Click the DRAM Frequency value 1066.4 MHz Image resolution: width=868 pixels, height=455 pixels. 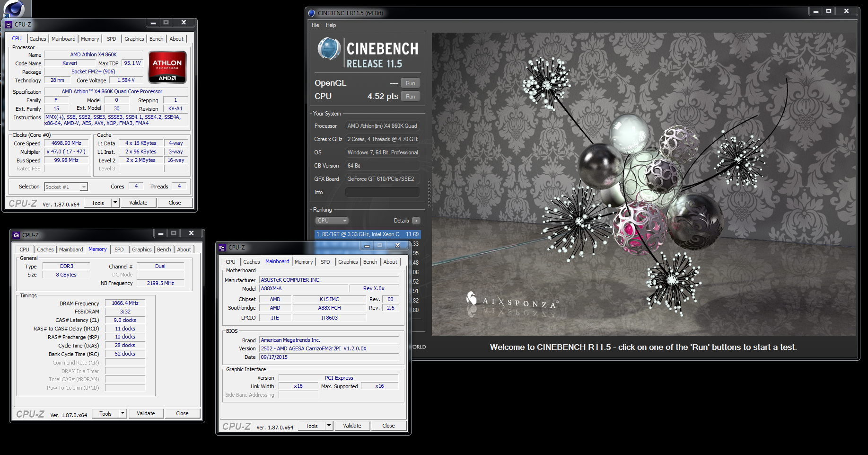point(125,303)
